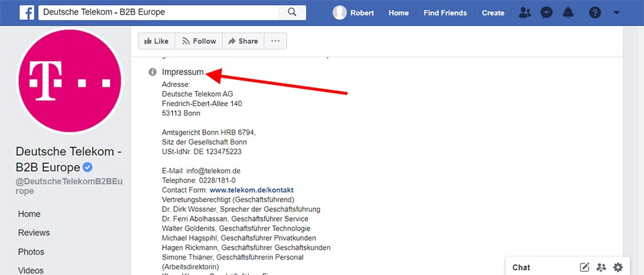Click the verified badge next to page name
Viewport: 644px width, 275px height.
[88, 167]
